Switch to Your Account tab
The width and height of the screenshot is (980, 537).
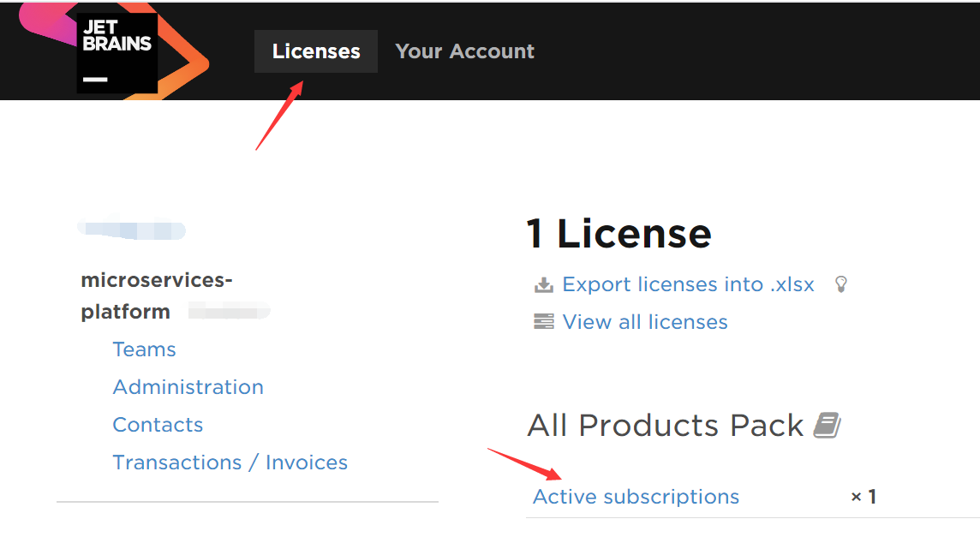coord(464,51)
